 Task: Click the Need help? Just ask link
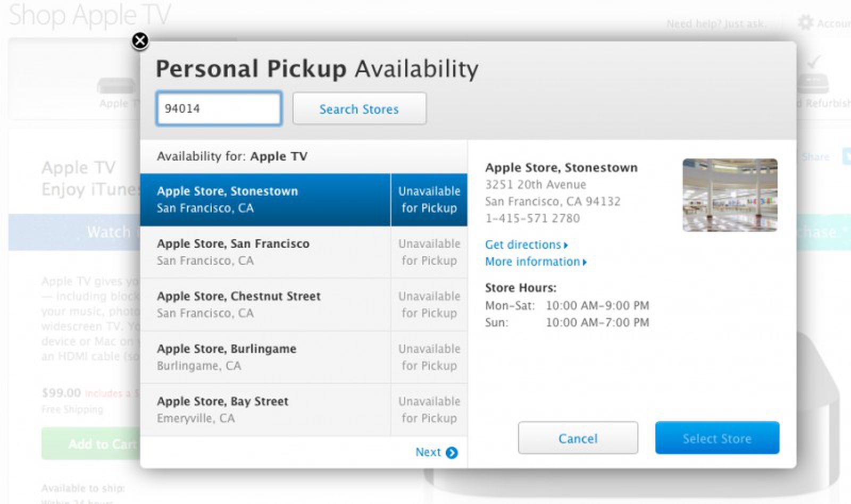[x=717, y=23]
